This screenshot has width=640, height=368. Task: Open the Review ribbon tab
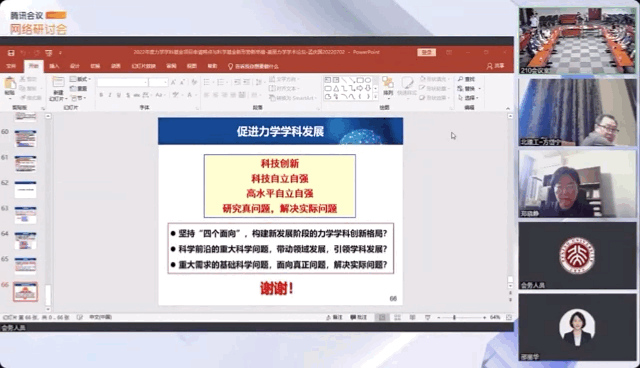point(171,66)
